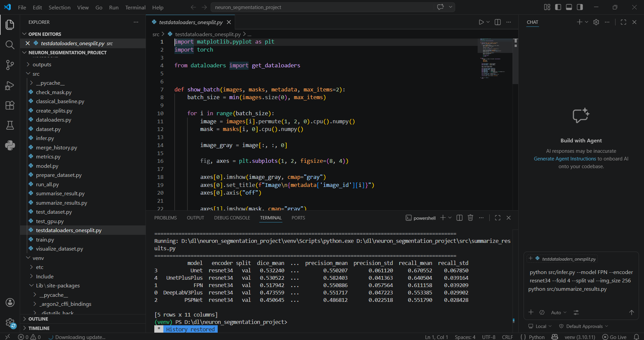This screenshot has height=340, width=644.
Task: Open the File menu
Action: pyautogui.click(x=22, y=7)
